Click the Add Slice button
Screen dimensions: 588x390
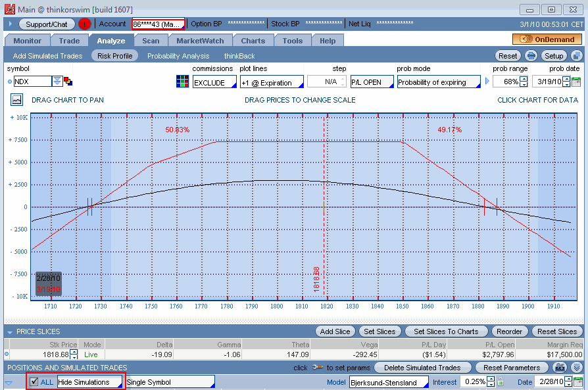pos(335,331)
